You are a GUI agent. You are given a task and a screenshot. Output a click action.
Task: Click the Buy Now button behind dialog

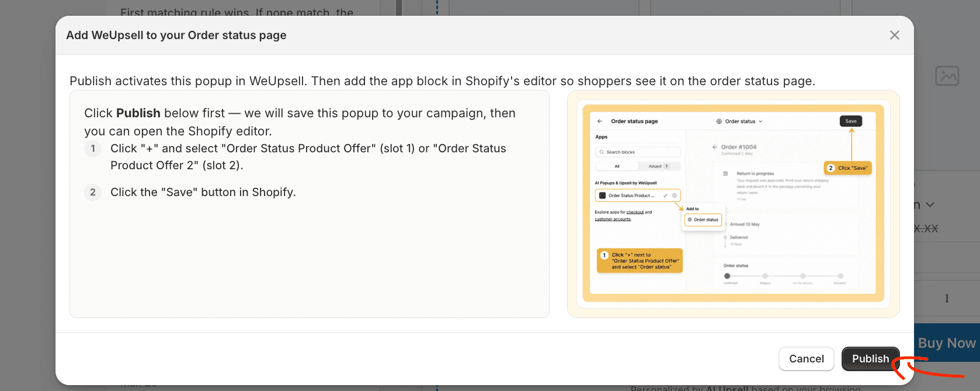point(947,343)
